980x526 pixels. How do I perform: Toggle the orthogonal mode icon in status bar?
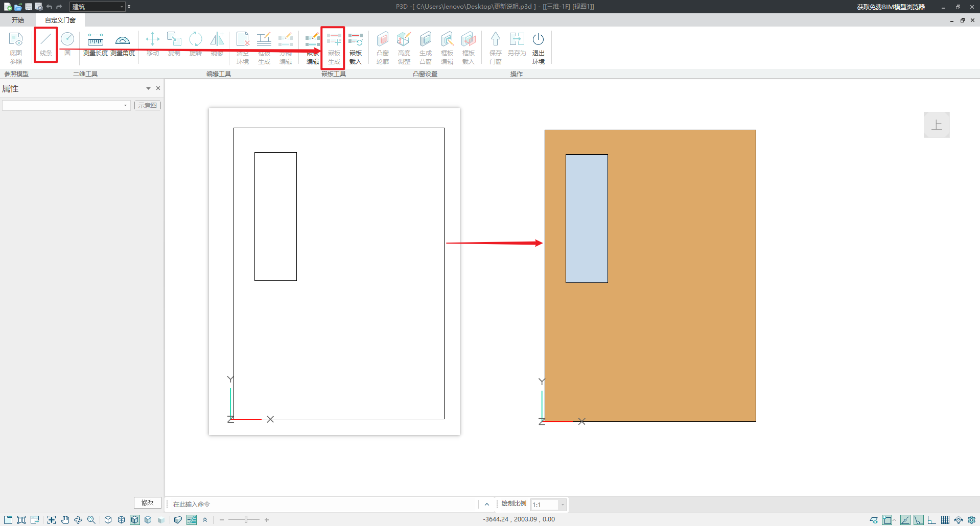932,520
